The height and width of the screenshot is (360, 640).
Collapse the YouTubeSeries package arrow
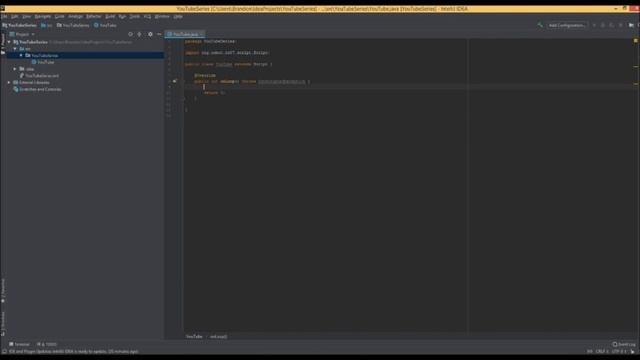pyautogui.click(x=21, y=56)
